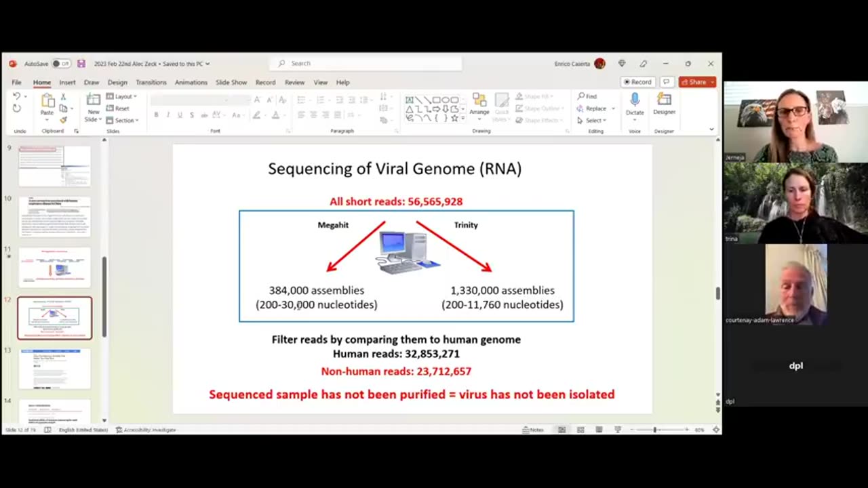The width and height of the screenshot is (868, 488).
Task: Switch to the Design tab
Action: pyautogui.click(x=117, y=83)
